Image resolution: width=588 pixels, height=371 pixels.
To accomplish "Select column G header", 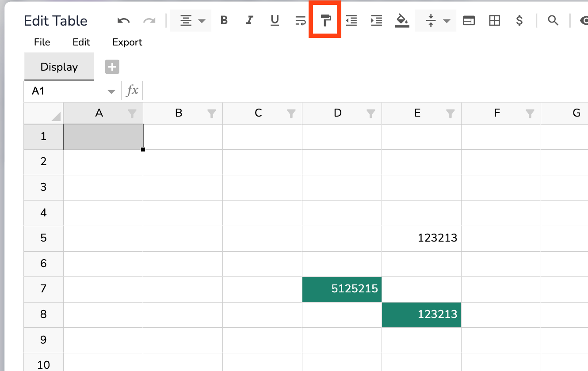I will [565, 113].
